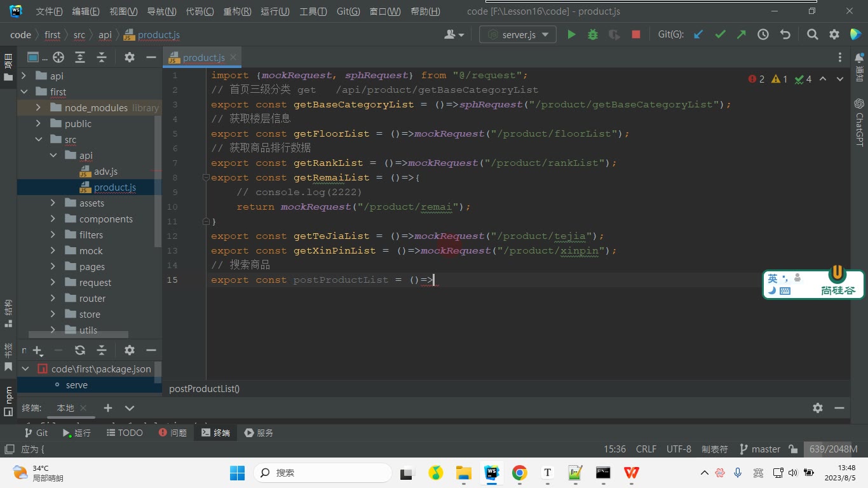Locate the opened file in the project tree
Screen dimensions: 868x488
(58, 57)
